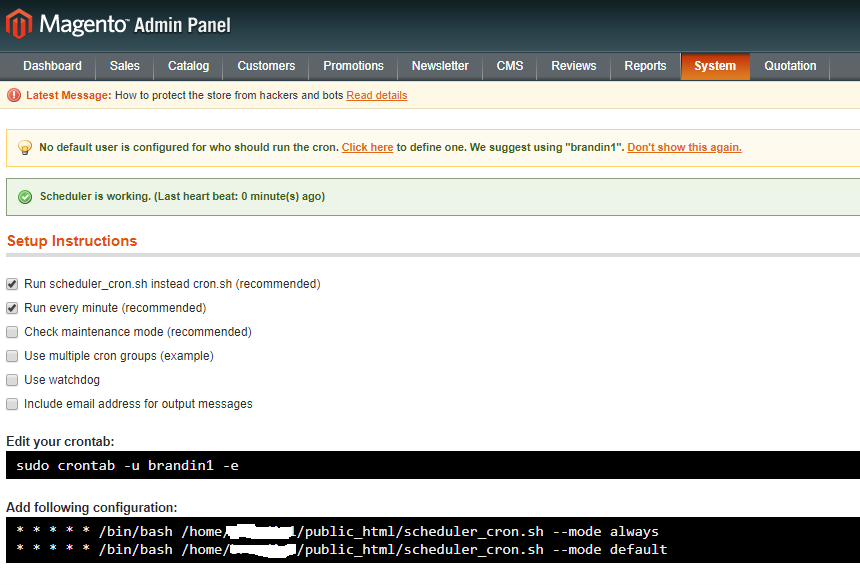860x585 pixels.
Task: Click 'Include email address for output messages' label
Action: pos(138,404)
